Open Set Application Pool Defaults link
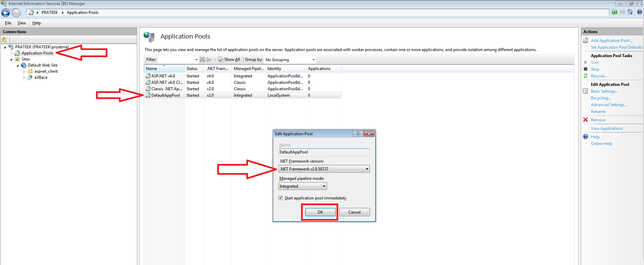Viewport: 644px width, 265px height. 617,47
